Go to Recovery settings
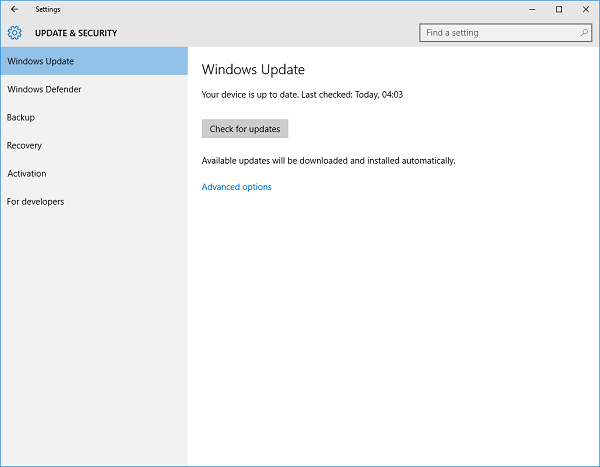 click(94, 145)
